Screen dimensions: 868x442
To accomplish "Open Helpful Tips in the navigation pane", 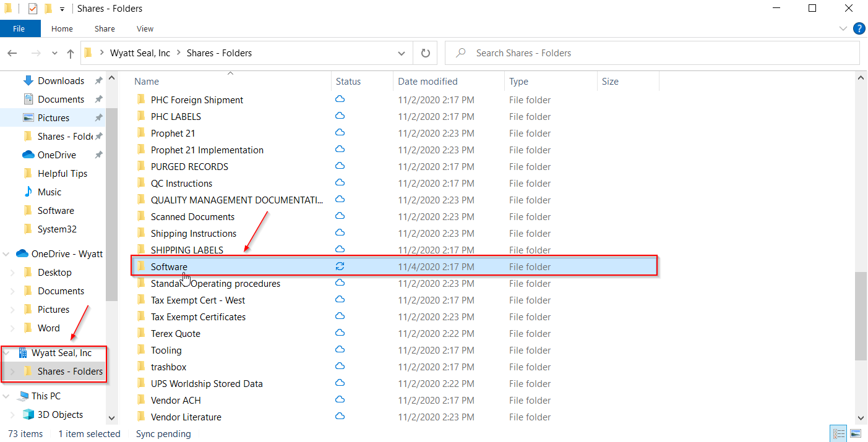I will click(x=62, y=174).
